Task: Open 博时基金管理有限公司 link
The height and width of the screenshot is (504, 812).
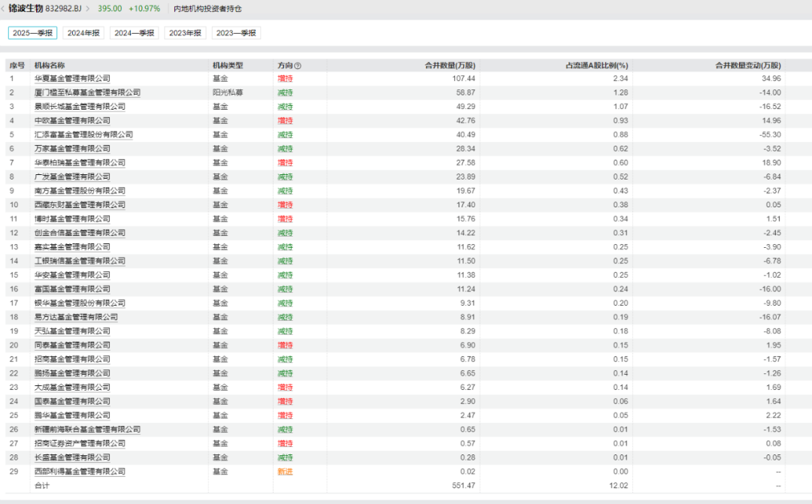Action: point(72,219)
